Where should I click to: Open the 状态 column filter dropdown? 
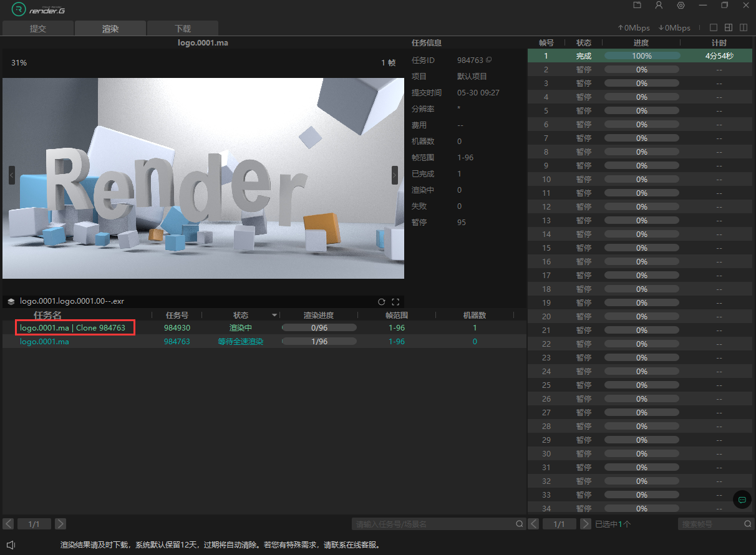point(274,316)
